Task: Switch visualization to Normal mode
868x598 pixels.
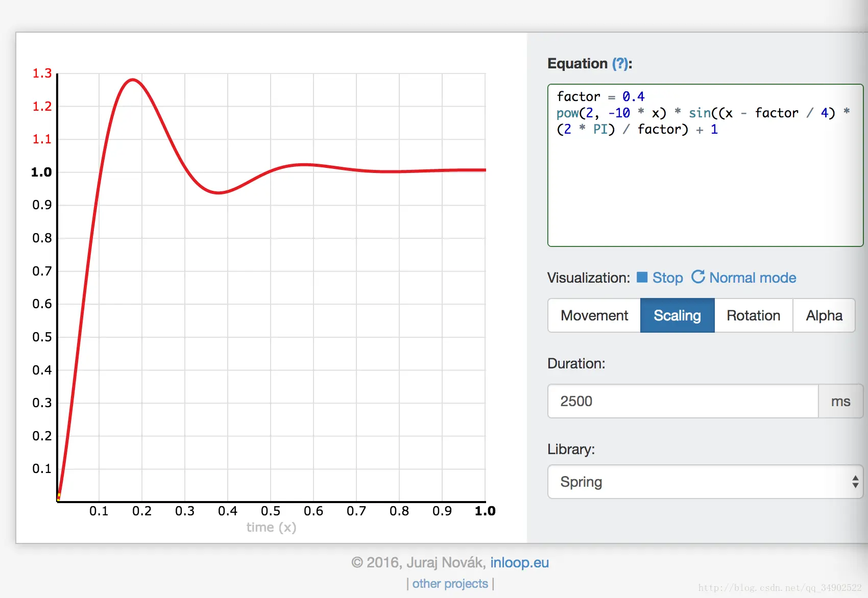Action: pos(753,278)
